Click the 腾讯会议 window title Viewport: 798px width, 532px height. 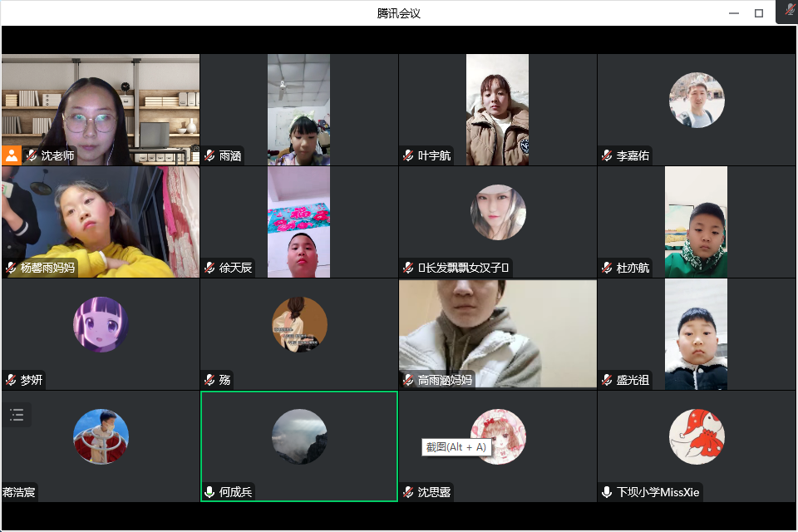398,13
